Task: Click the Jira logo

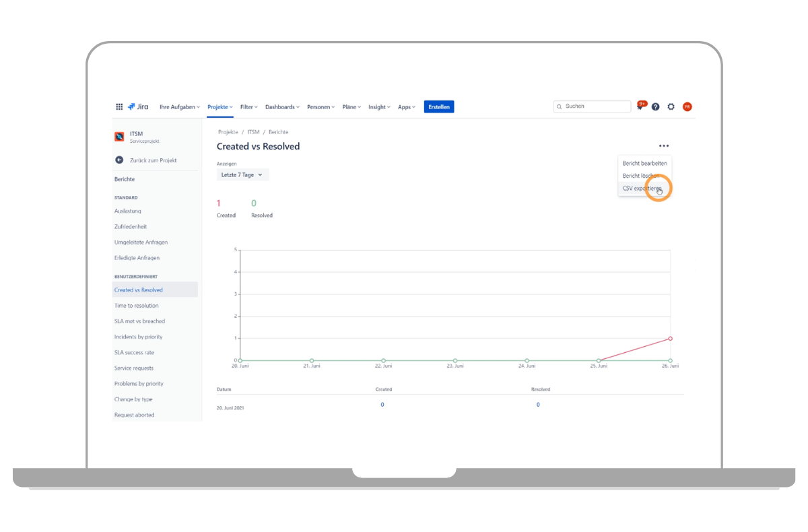Action: (138, 106)
